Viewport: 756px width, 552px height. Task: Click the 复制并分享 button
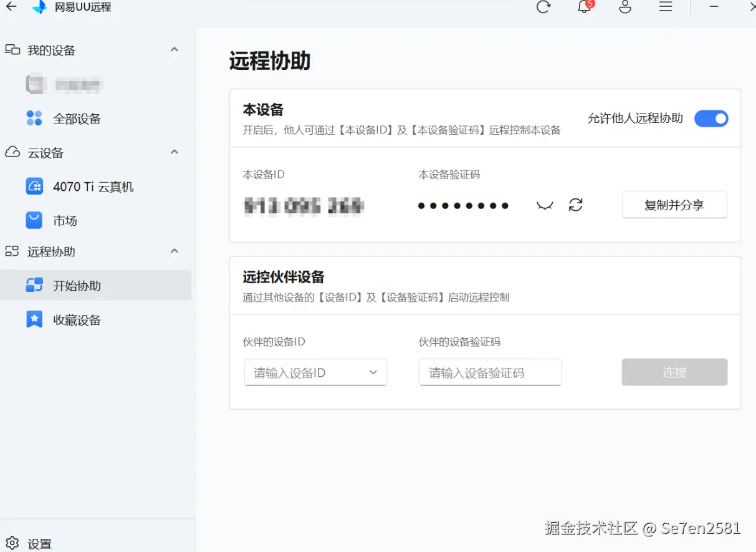coord(674,205)
